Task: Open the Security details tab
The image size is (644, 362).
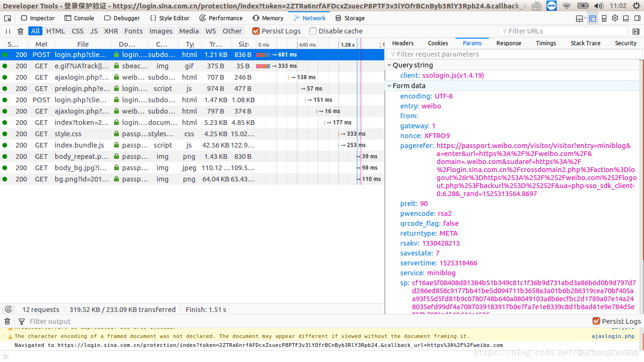Action: tap(626, 43)
